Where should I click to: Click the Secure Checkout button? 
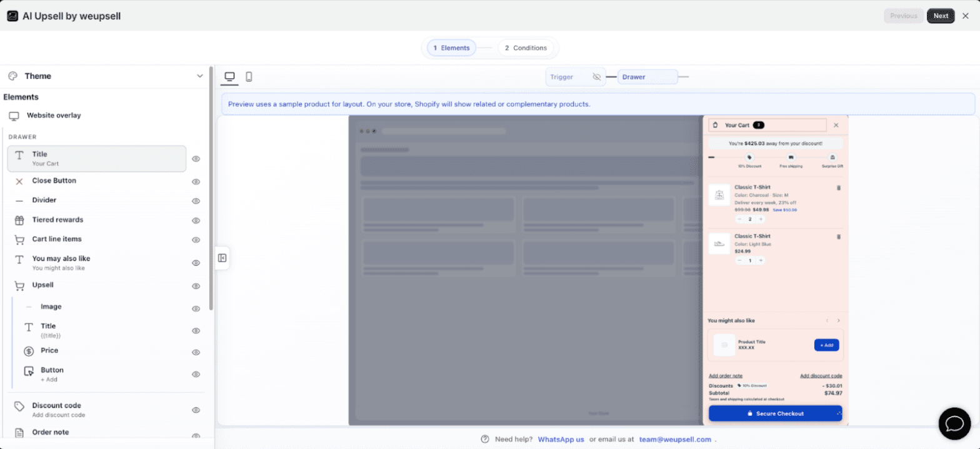pyautogui.click(x=775, y=413)
